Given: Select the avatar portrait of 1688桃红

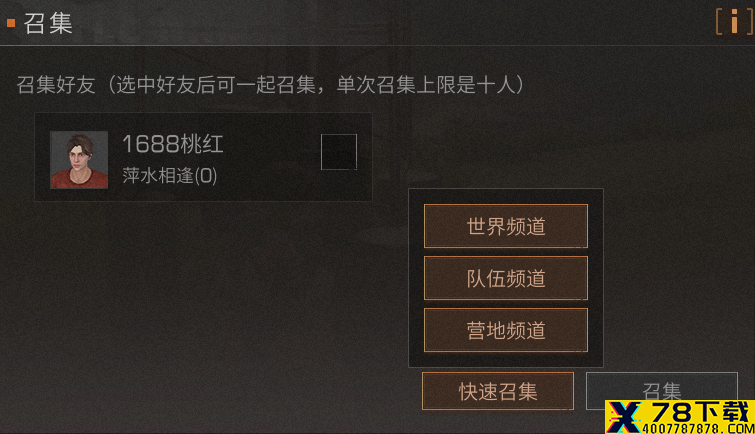Looking at the screenshot, I should (x=79, y=159).
